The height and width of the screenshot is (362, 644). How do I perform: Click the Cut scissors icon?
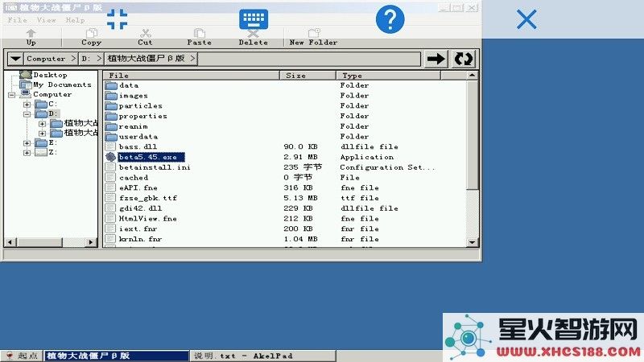pos(145,34)
